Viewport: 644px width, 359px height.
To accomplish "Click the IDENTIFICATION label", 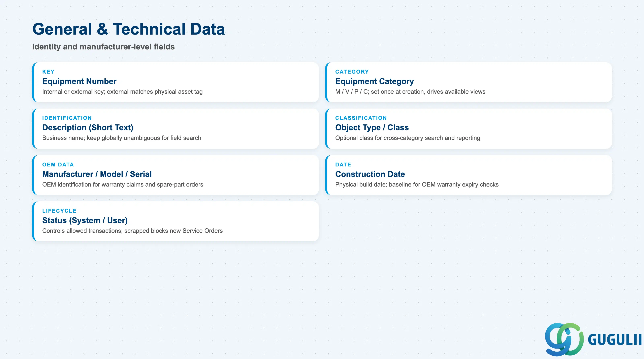I will pos(67,118).
